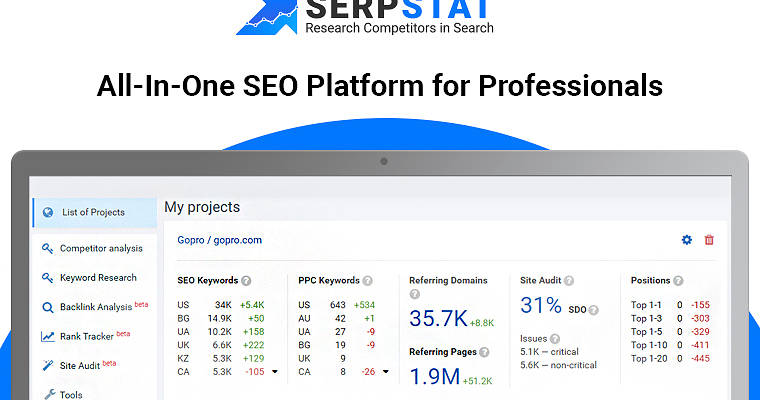760x400 pixels.
Task: Click the SEO Keywords help icon
Action: pyautogui.click(x=246, y=282)
